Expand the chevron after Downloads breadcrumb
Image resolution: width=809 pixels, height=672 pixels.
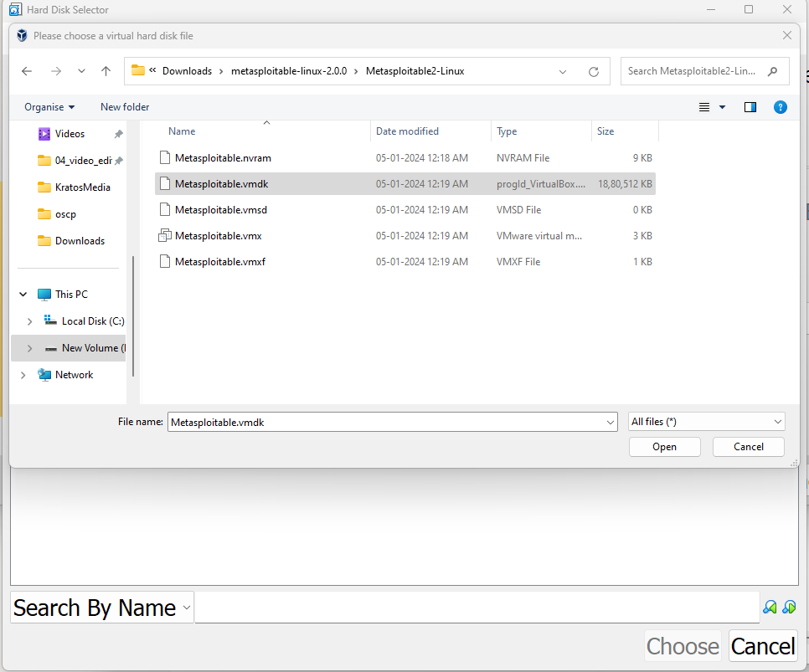(x=221, y=72)
